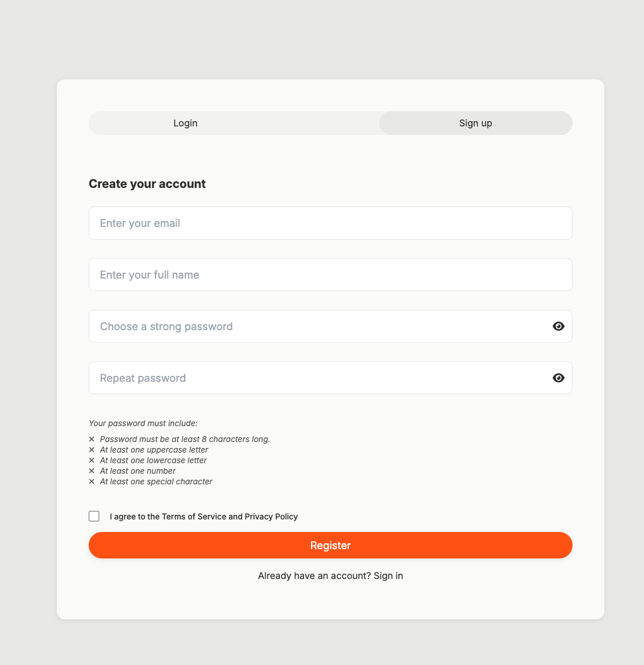Click the X next to uppercase letter requirement
The height and width of the screenshot is (665, 644).
click(x=91, y=449)
